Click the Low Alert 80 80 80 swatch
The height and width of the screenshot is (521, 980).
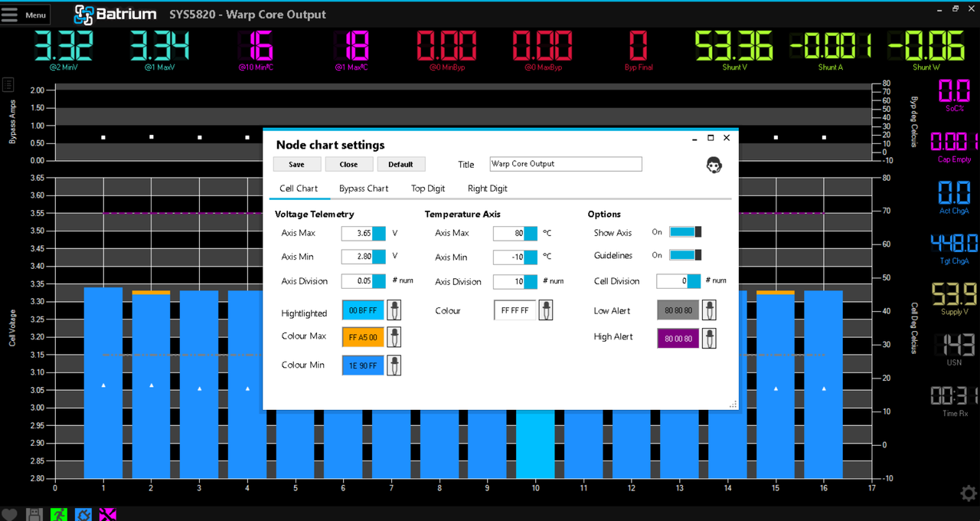678,310
